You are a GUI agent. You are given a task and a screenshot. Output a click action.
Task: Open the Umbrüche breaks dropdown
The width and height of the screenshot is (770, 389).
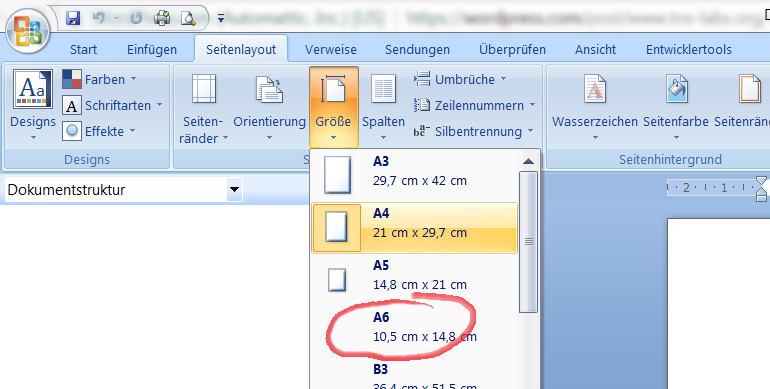tap(460, 79)
